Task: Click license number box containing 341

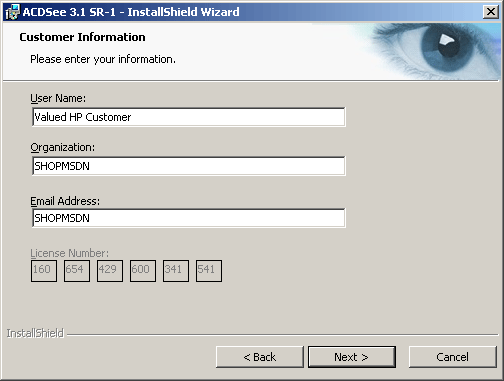Action: 176,271
